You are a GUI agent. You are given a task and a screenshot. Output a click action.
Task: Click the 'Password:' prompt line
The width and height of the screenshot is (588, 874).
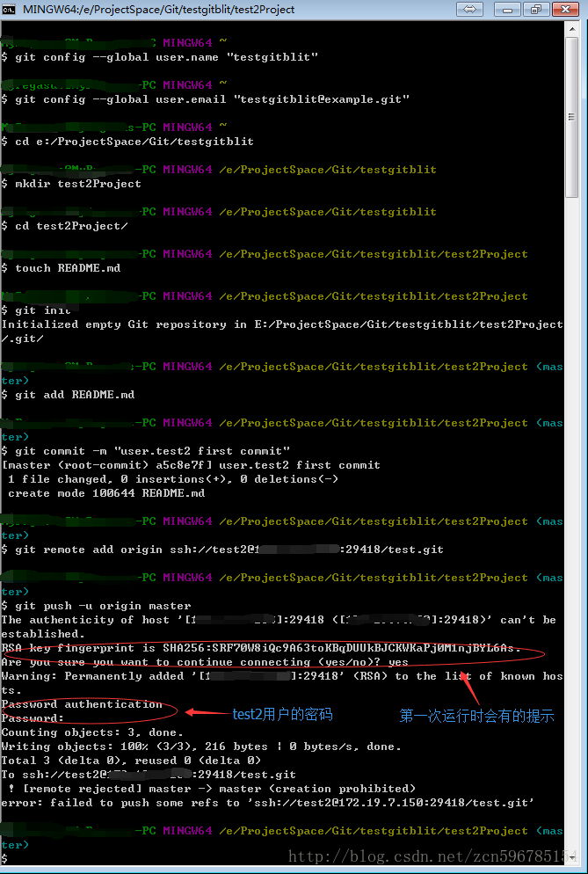click(33, 718)
